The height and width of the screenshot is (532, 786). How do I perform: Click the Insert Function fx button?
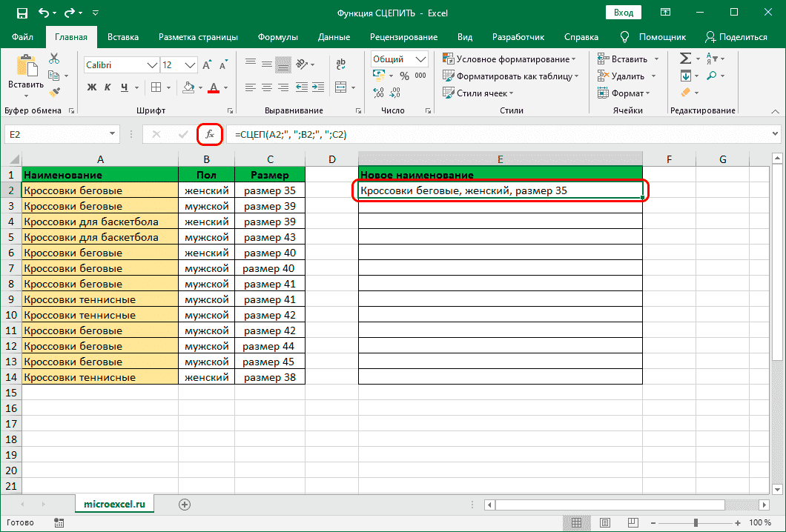(210, 134)
